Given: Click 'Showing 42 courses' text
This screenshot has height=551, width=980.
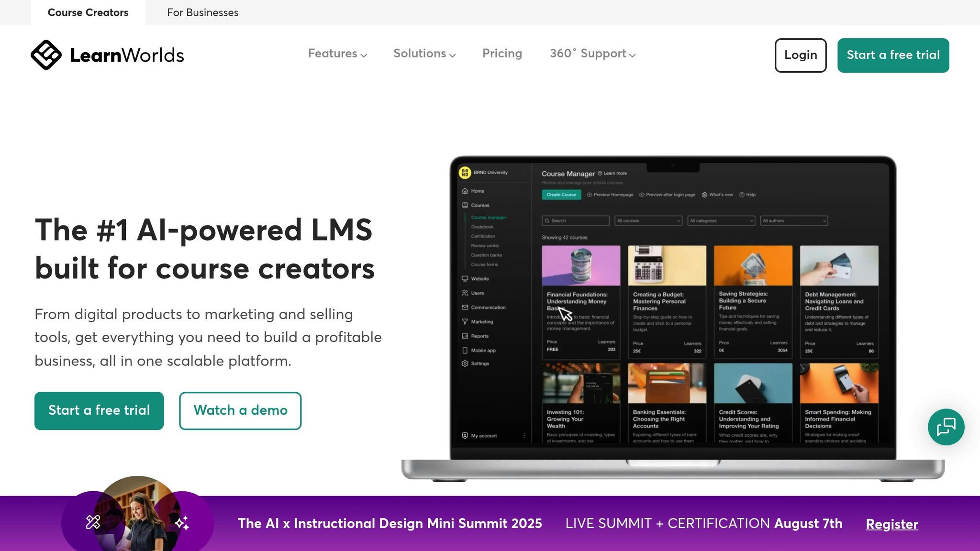Looking at the screenshot, I should 564,237.
